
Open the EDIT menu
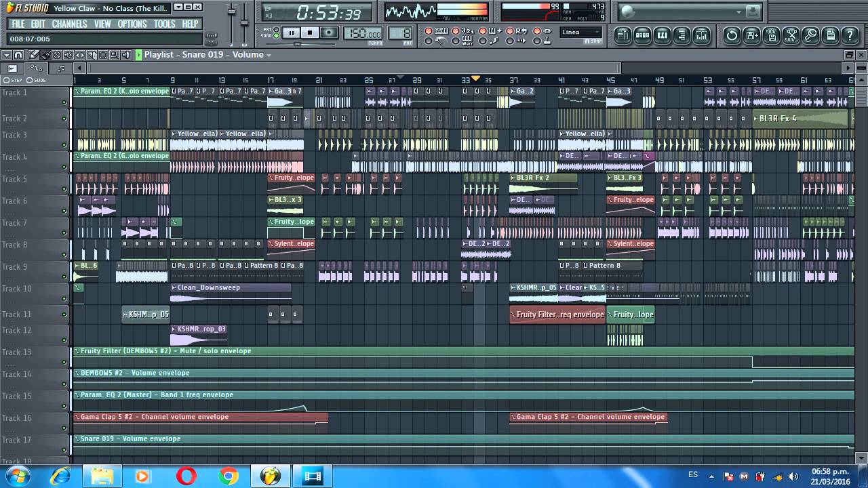[38, 24]
